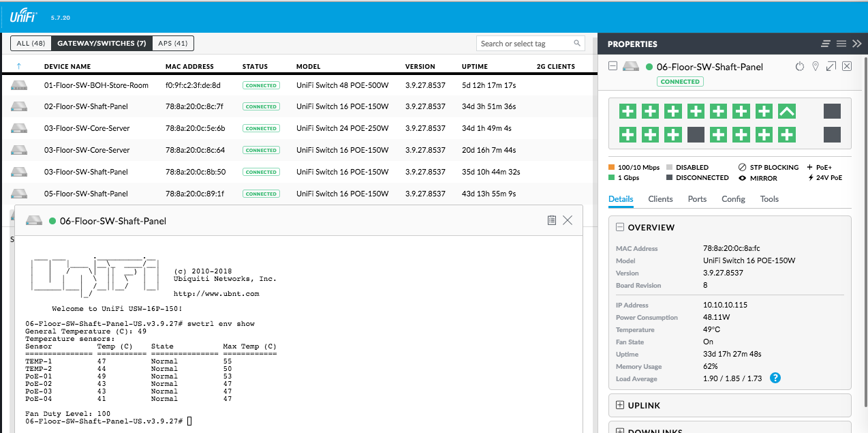Select the top SFP port on the far right
Image resolution: width=868 pixels, height=433 pixels.
pyautogui.click(x=832, y=112)
